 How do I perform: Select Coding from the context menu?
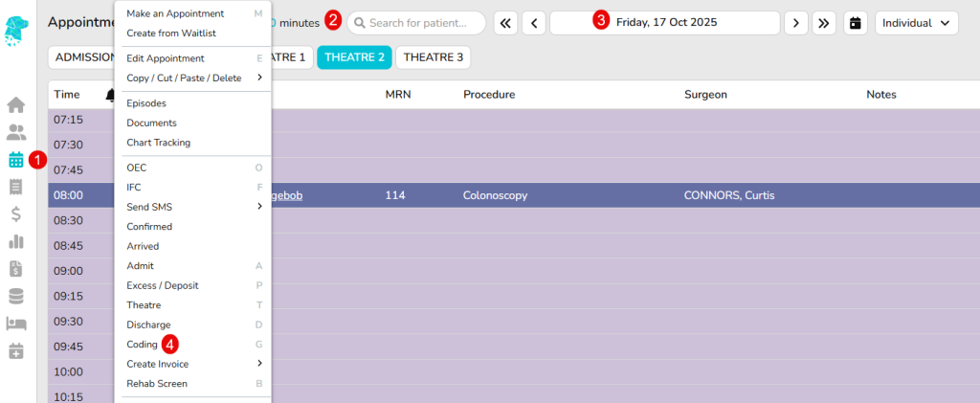[x=142, y=344]
